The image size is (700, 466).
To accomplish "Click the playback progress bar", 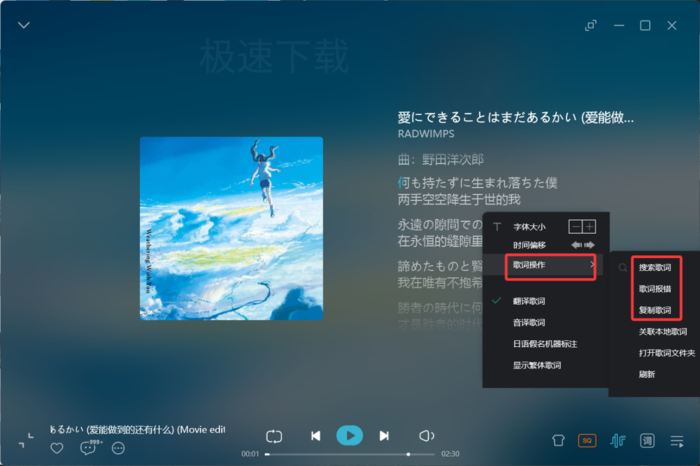I will [x=350, y=454].
